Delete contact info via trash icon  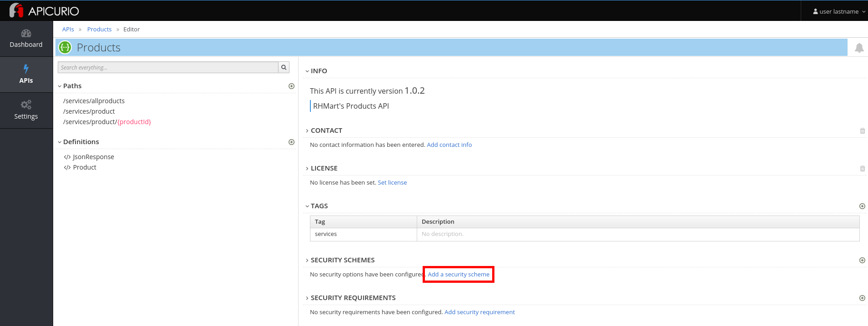point(862,130)
